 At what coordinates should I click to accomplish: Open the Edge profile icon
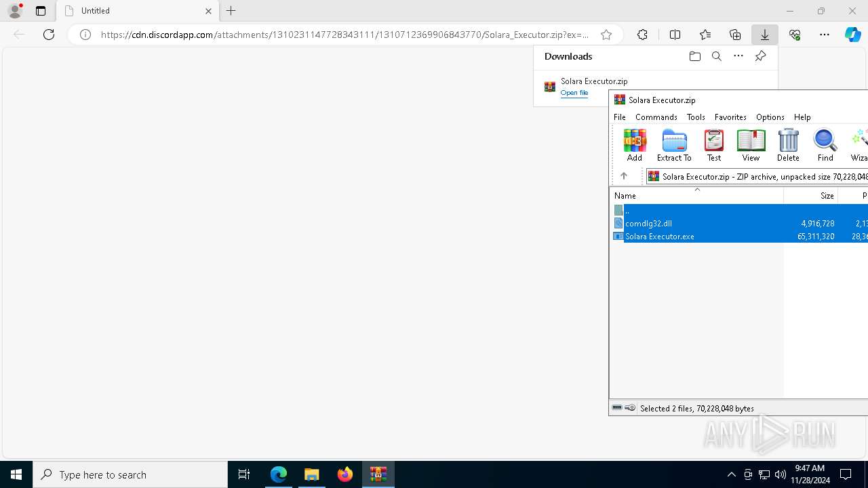[15, 11]
